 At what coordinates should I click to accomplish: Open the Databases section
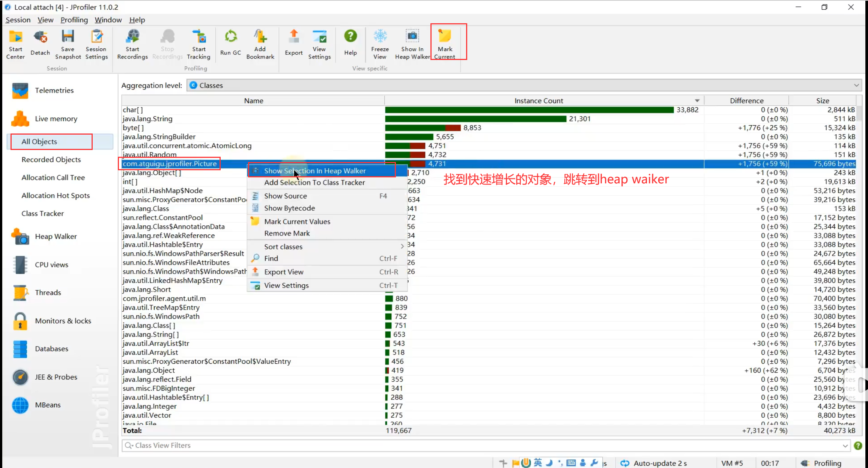(x=51, y=349)
